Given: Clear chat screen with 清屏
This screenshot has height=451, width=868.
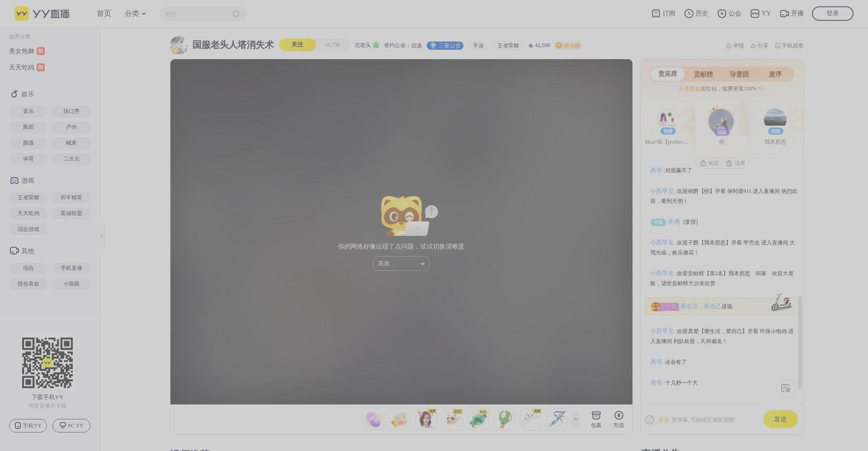Looking at the screenshot, I should (736, 163).
